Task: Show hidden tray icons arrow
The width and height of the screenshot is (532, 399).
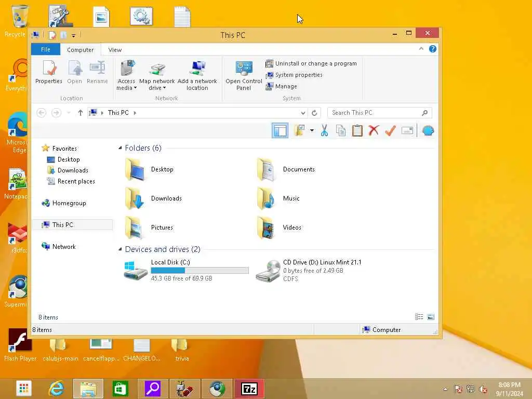Action: [445, 389]
